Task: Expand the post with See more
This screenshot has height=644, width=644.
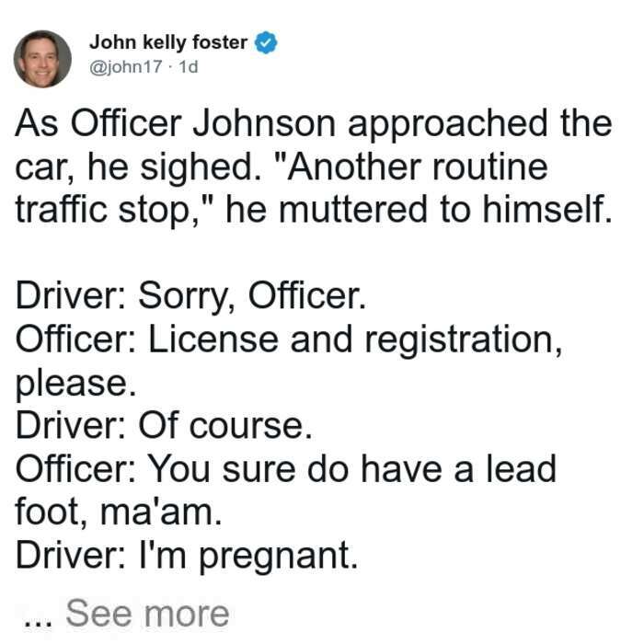Action: coord(147,614)
